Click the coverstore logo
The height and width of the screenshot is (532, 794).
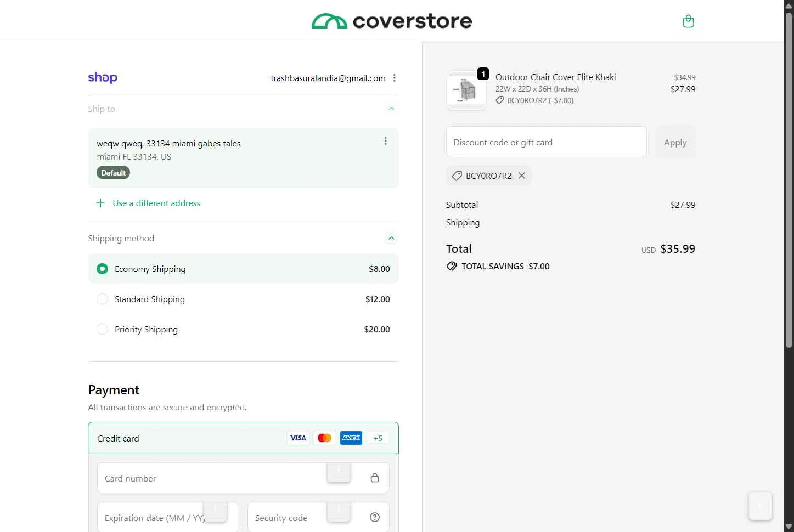point(392,21)
